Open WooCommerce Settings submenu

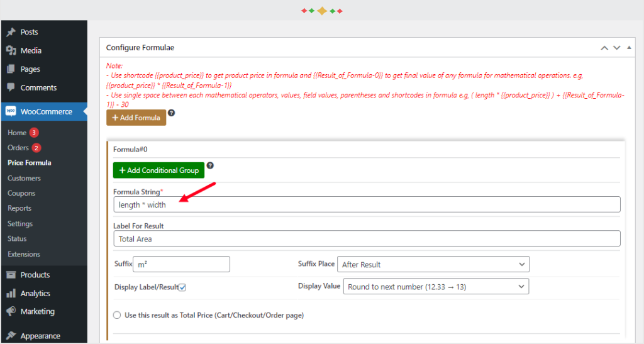20,223
